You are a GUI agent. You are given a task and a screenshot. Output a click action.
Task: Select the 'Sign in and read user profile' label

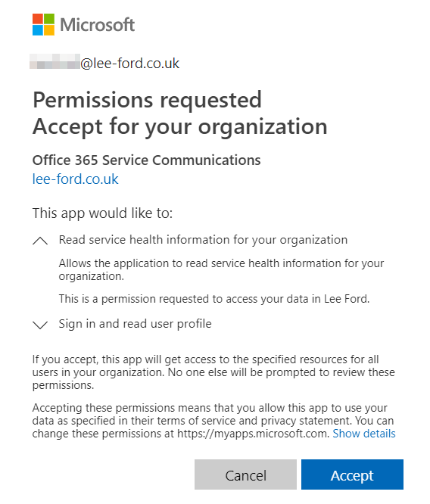pos(135,324)
